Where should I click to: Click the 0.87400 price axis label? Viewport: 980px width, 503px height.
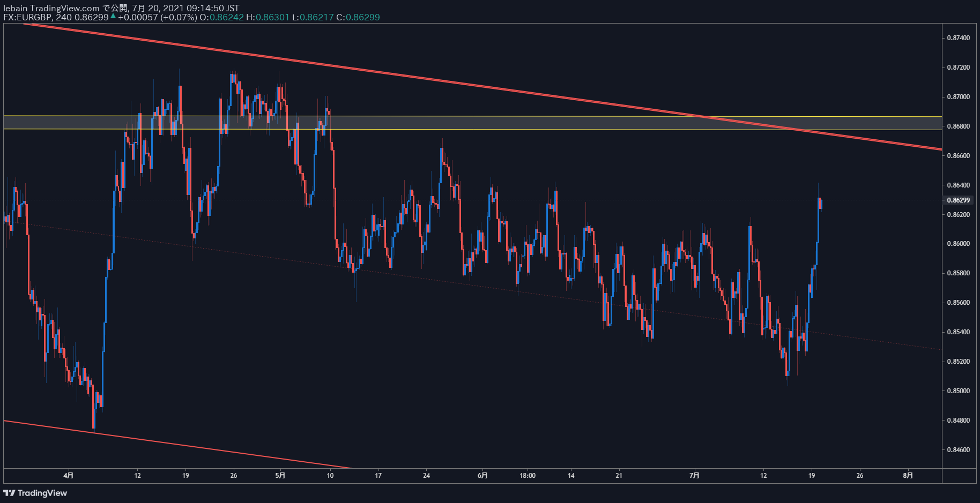pos(958,38)
